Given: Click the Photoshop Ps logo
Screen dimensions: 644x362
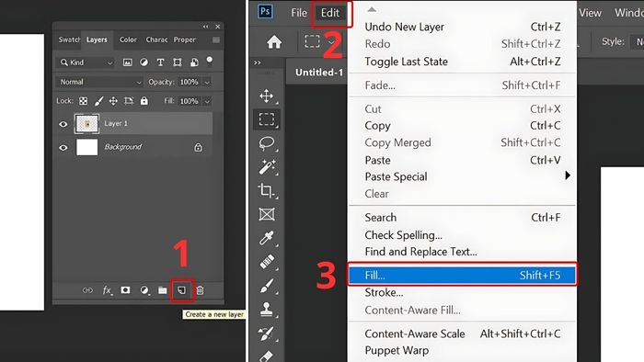Looking at the screenshot, I should click(x=265, y=11).
